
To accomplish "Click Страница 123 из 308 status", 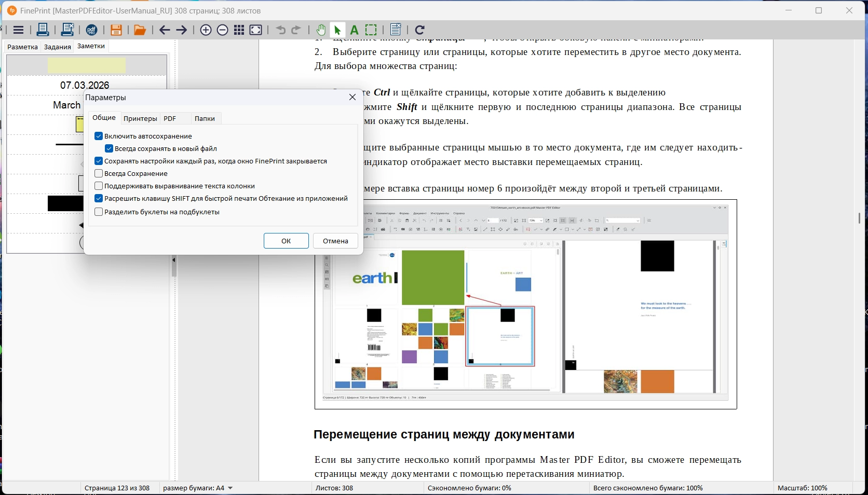I will [117, 488].
